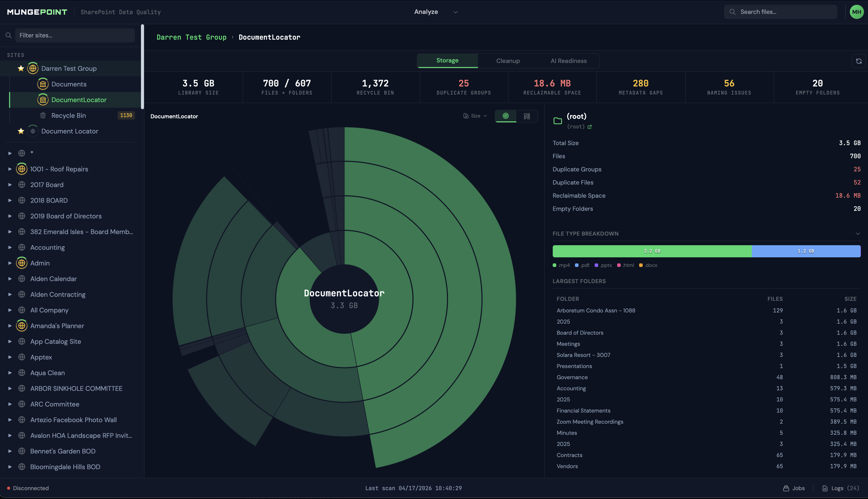Screen dimensions: 868x499
Task: Click the MH user avatar
Action: [x=857, y=12]
